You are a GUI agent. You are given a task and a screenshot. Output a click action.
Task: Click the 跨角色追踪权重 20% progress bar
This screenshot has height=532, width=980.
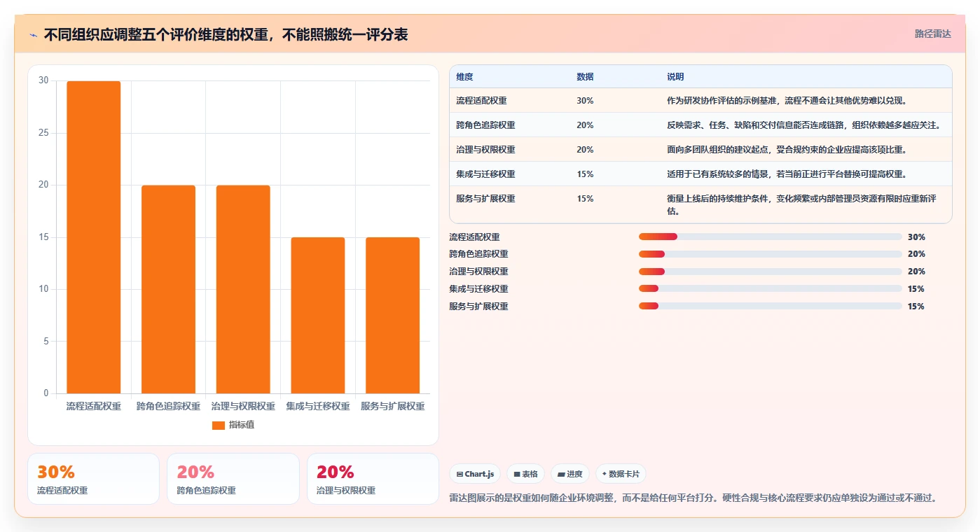tap(770, 254)
